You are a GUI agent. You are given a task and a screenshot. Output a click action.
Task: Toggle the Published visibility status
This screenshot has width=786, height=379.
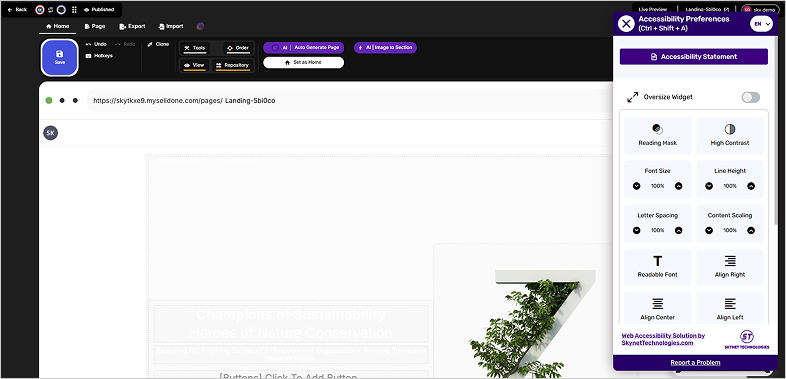coord(99,10)
